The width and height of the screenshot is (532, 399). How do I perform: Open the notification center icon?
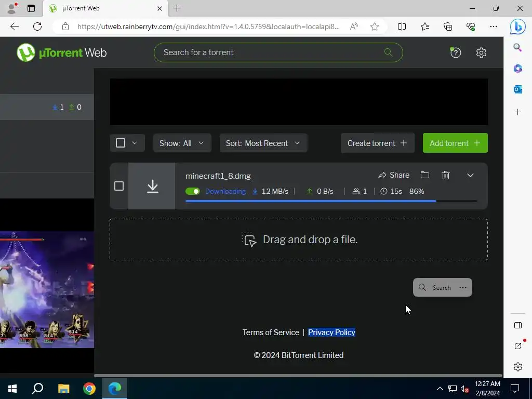(515, 389)
